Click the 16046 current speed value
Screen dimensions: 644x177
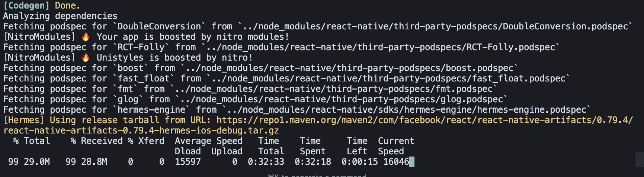pyautogui.click(x=396, y=162)
